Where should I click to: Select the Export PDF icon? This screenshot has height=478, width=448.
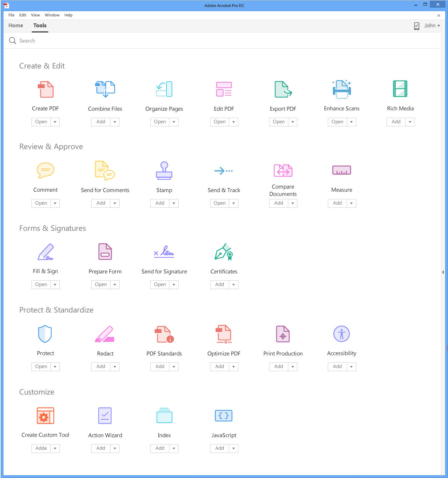click(283, 89)
